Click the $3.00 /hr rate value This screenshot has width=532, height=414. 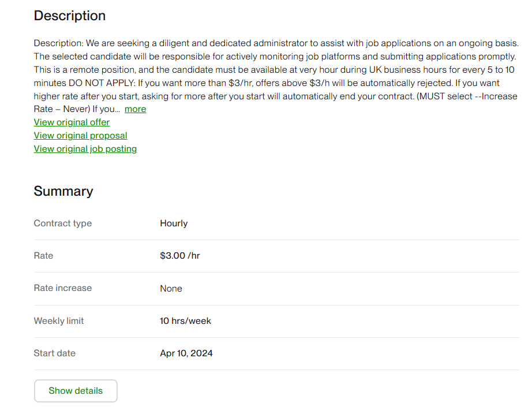click(x=180, y=256)
